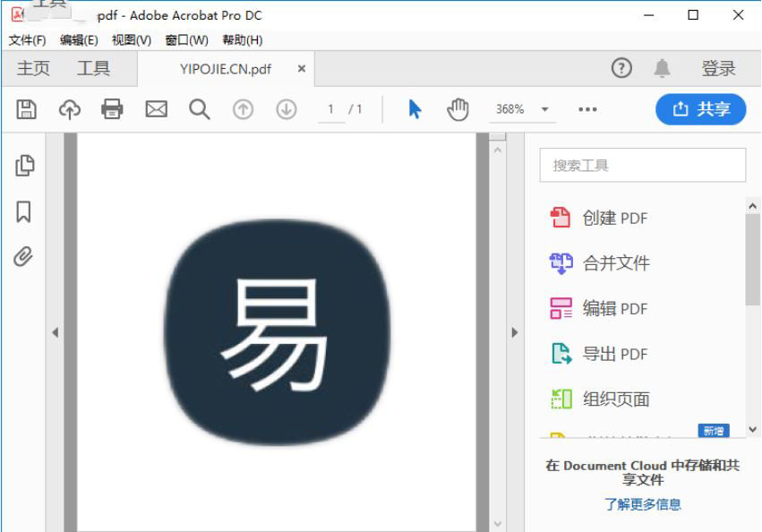Image resolution: width=762 pixels, height=532 pixels.
Task: Show attachments paperclip panel
Action: [24, 257]
